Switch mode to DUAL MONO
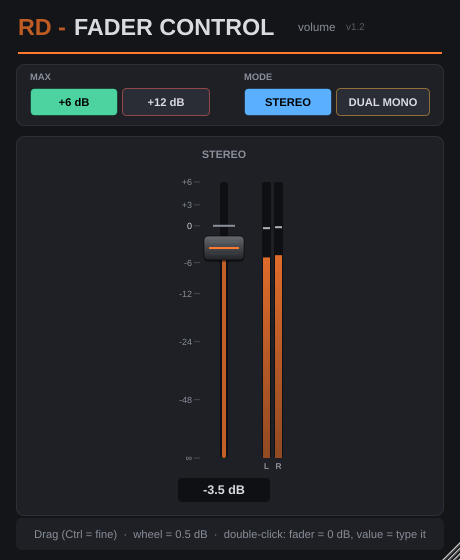Viewport: 460px width, 560px height. [x=383, y=102]
